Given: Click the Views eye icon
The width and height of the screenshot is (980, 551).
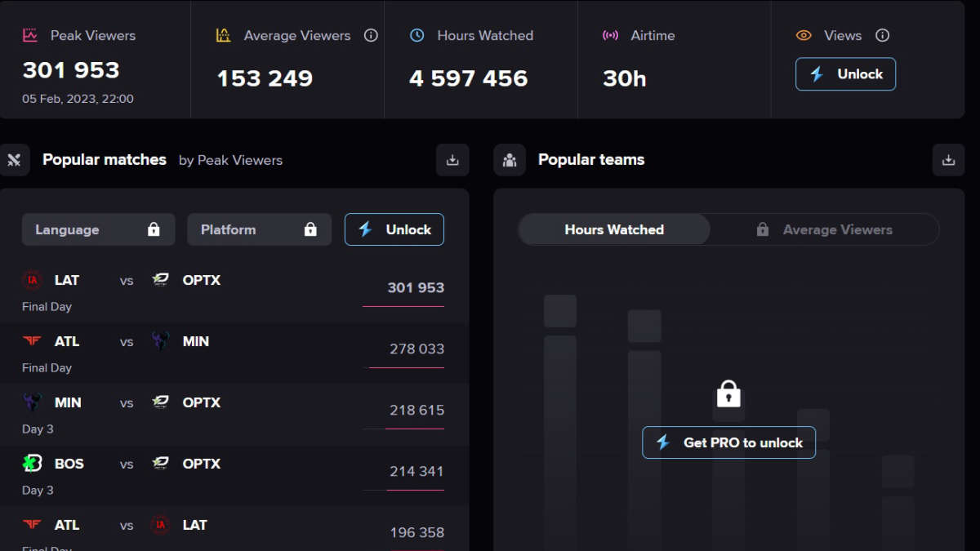Looking at the screenshot, I should [804, 35].
